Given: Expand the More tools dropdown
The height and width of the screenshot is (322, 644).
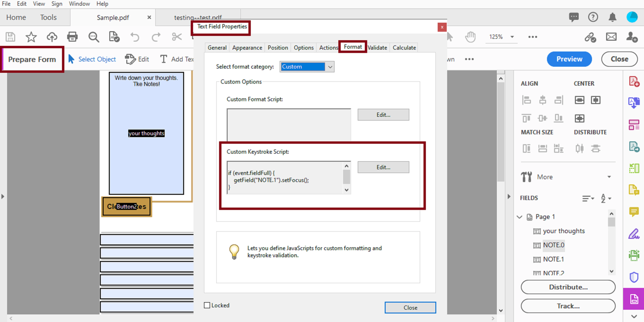Looking at the screenshot, I should pyautogui.click(x=609, y=177).
